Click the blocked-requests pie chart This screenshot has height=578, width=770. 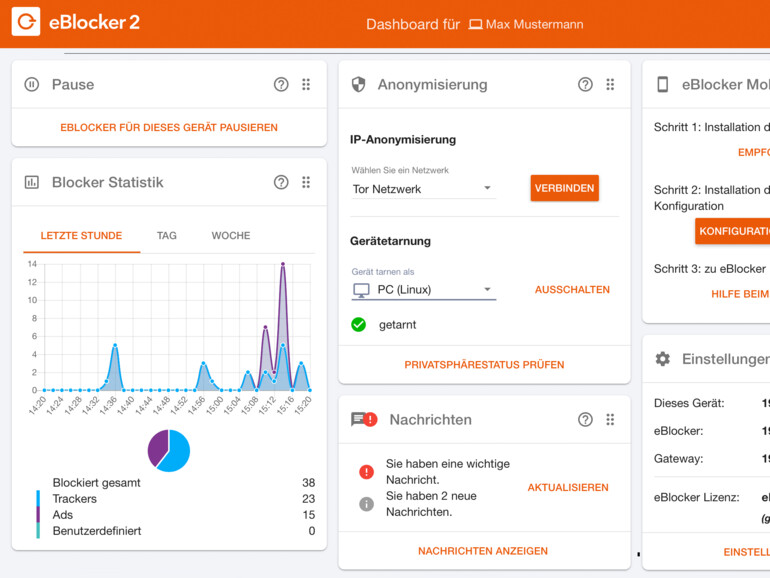(x=169, y=450)
